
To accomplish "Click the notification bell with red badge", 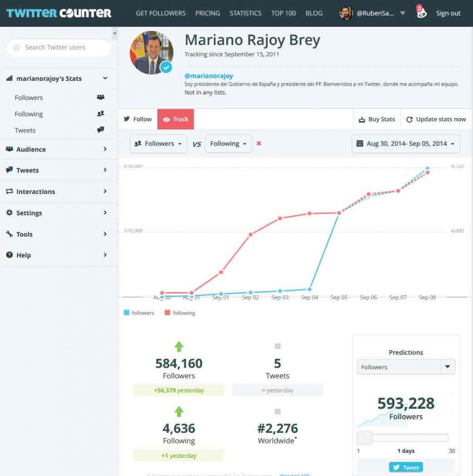I will [421, 12].
